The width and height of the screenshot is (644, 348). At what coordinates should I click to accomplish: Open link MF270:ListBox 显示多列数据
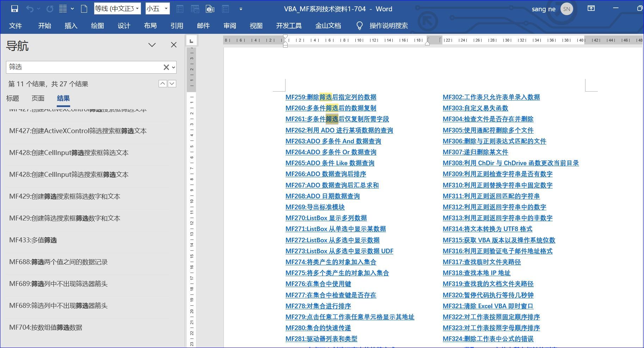pos(326,218)
